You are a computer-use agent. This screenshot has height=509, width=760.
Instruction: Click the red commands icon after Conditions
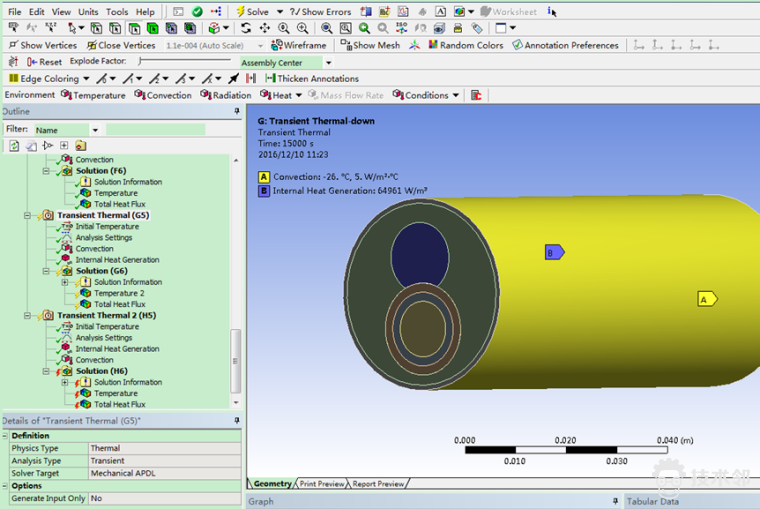(476, 95)
